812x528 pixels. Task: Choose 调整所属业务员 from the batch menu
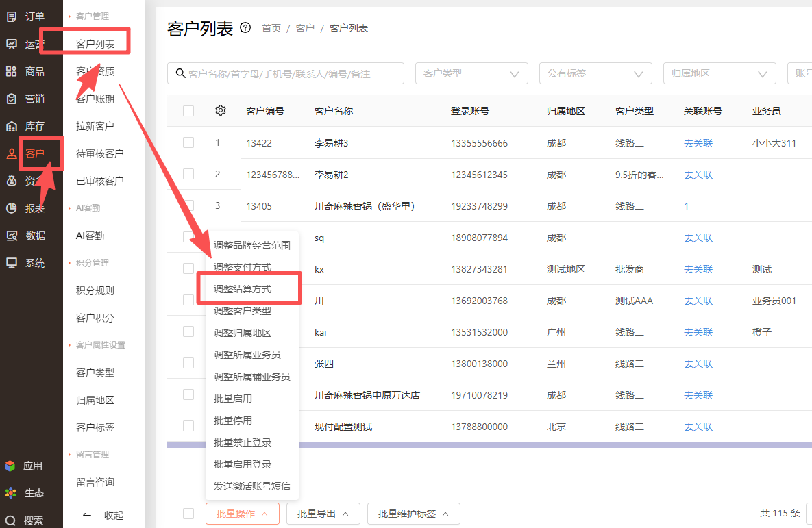[x=247, y=355]
